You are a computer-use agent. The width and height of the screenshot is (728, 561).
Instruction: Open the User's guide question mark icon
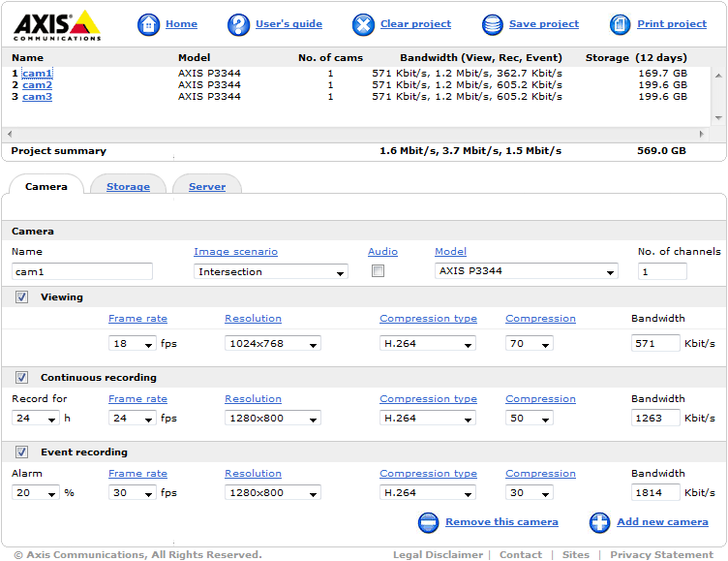tap(238, 24)
